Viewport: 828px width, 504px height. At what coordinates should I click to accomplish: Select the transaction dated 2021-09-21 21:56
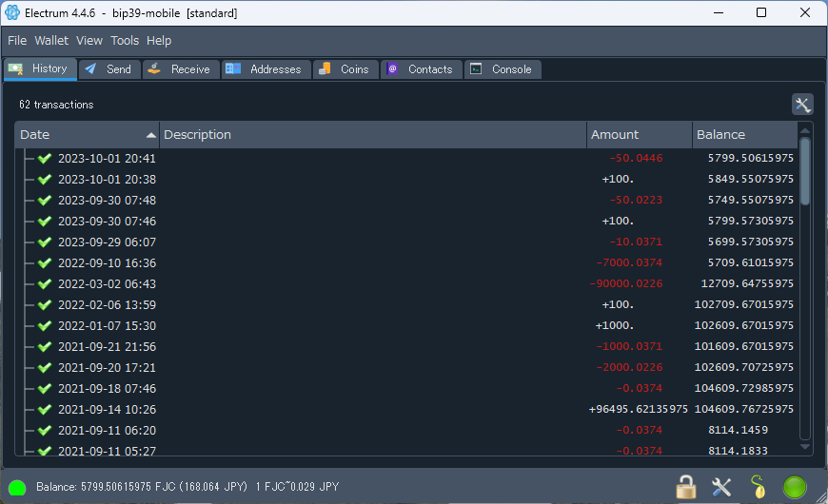tap(406, 347)
